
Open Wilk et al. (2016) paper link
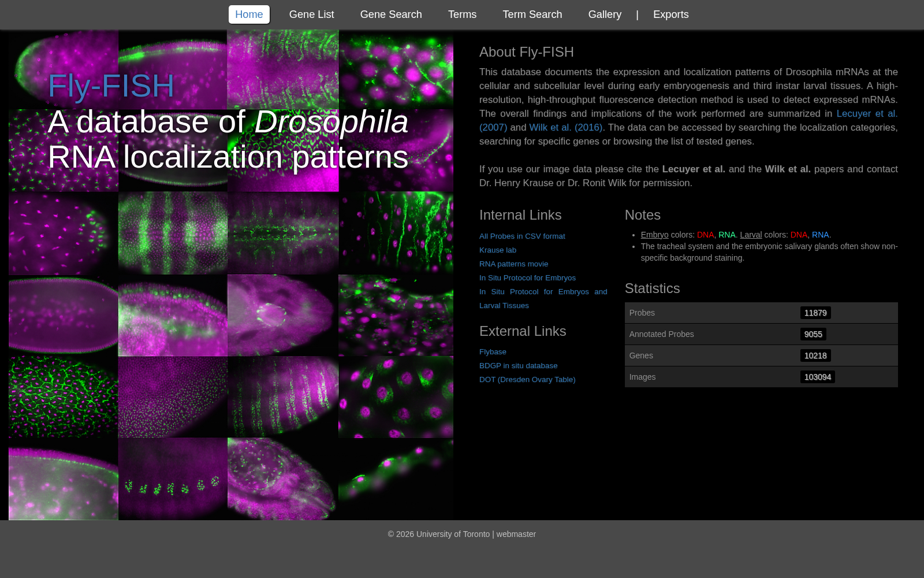click(565, 128)
